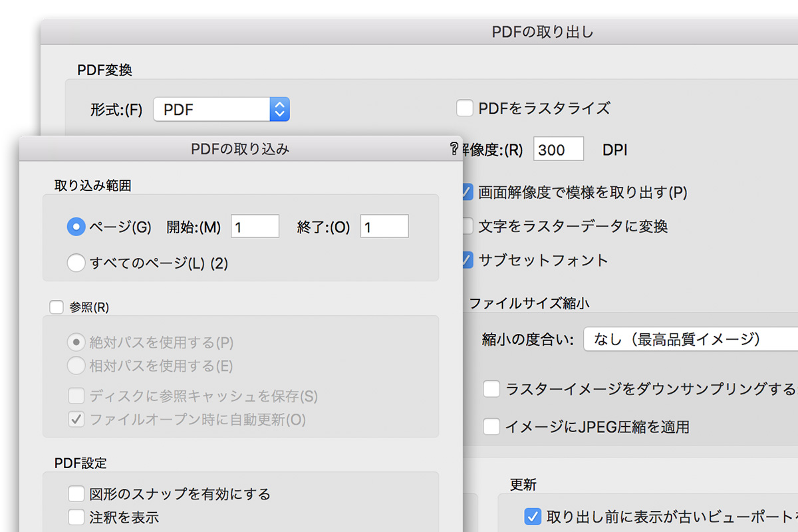Click the 開始 start page field
Viewport: 798px width, 532px height.
point(255,227)
